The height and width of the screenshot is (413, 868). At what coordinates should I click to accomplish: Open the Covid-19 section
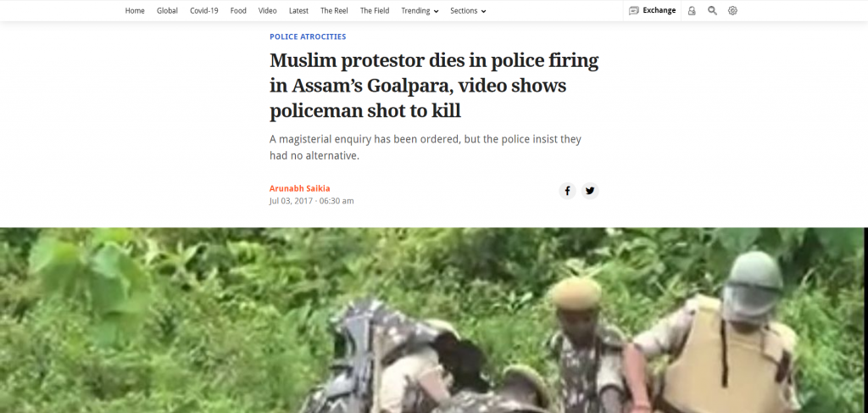(x=204, y=10)
